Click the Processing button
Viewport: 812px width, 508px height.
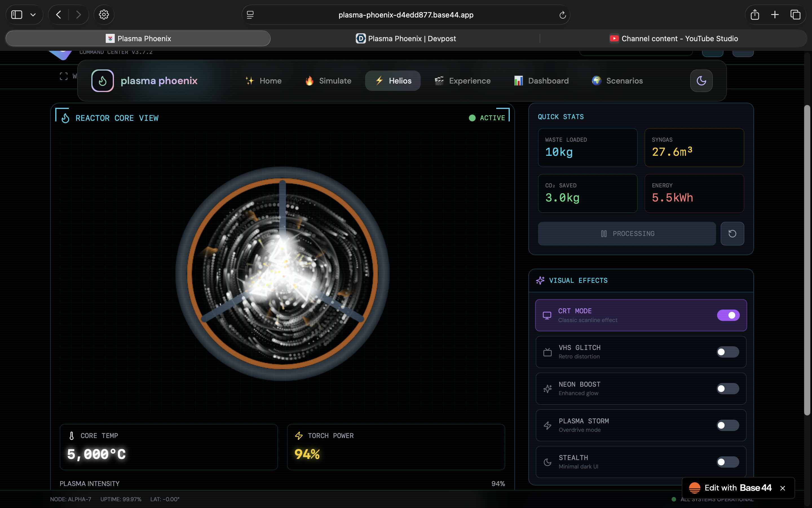(x=627, y=233)
